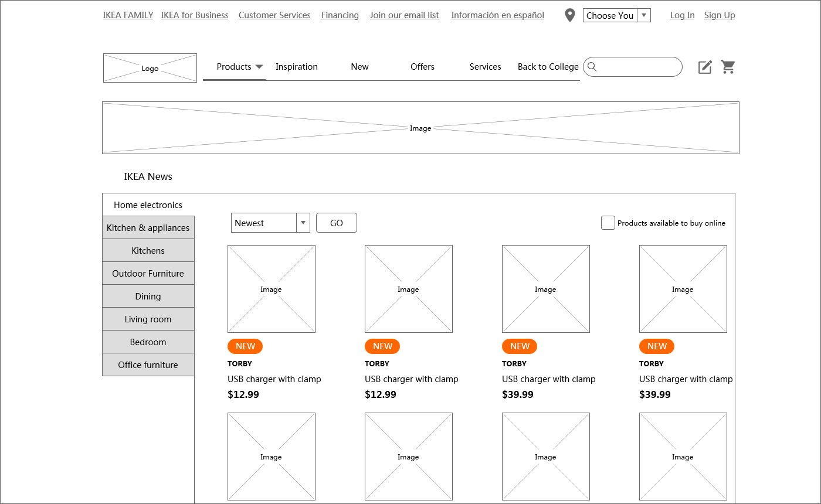Select the "Bedroom" category in sidebar

coord(148,342)
